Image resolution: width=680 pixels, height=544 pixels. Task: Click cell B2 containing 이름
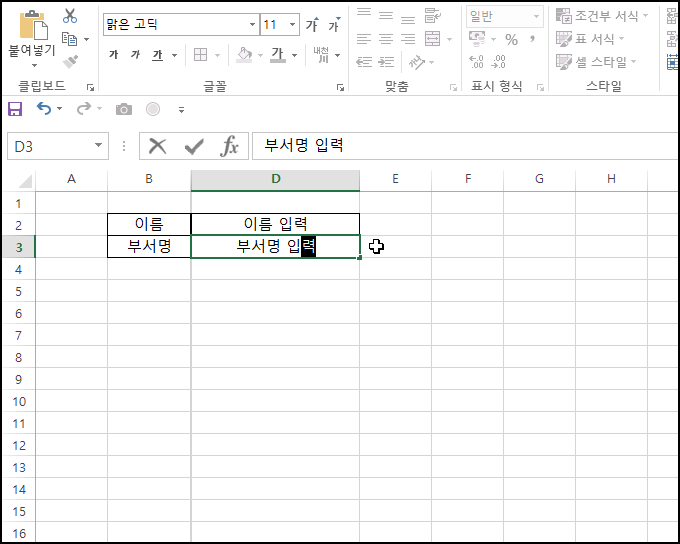click(x=149, y=224)
